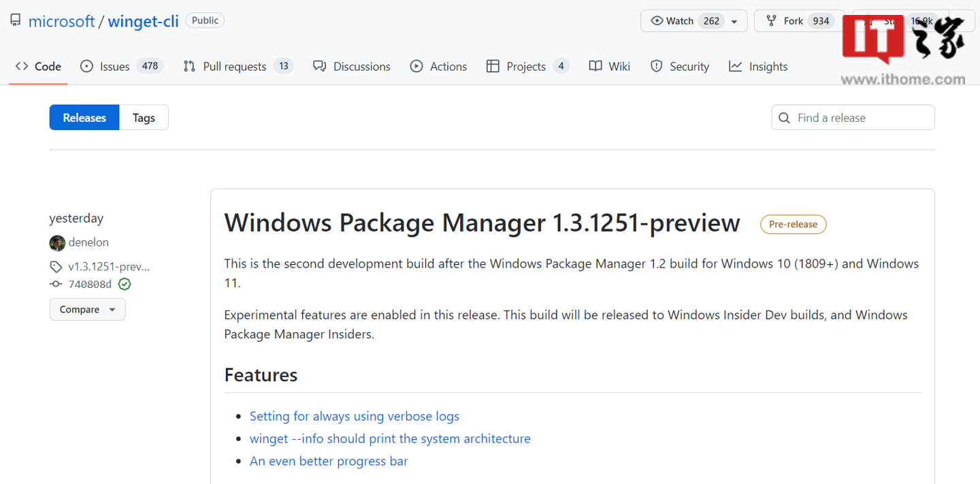This screenshot has width=980, height=484.
Task: Select the Releases toggle button
Action: pyautogui.click(x=84, y=118)
